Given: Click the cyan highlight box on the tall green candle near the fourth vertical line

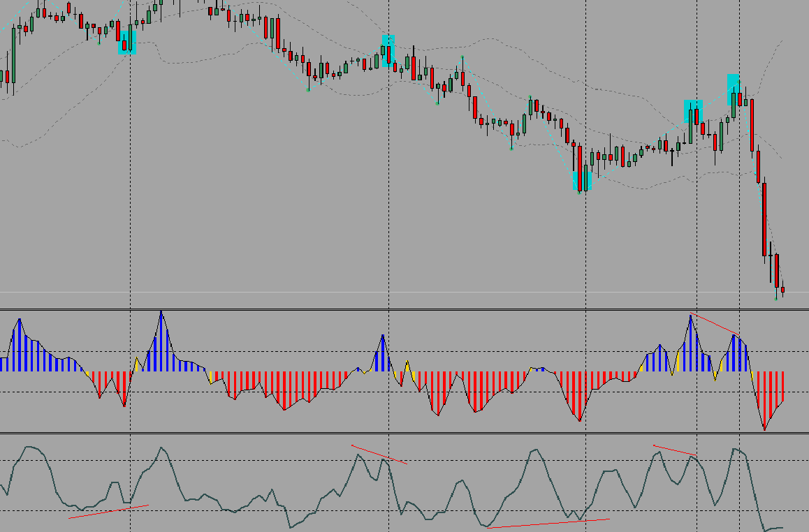Looking at the screenshot, I should 693,111.
